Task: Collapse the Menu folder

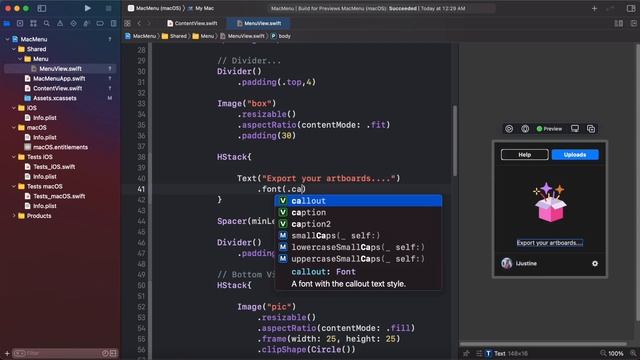Action: 20,59
